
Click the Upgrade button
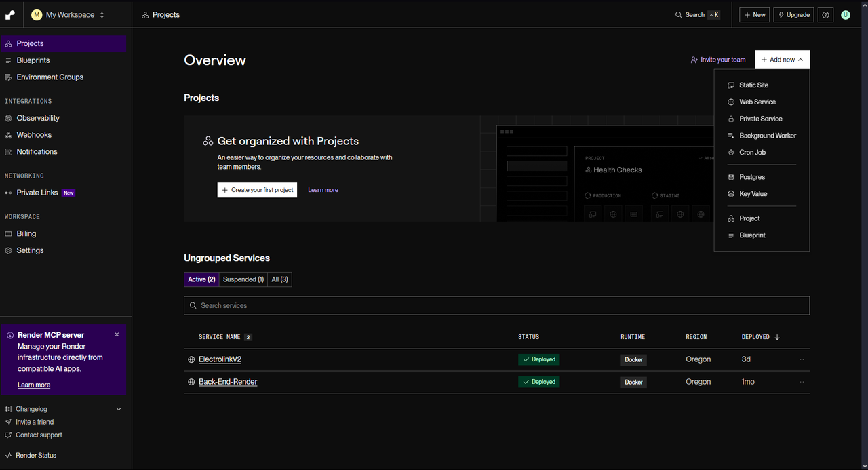793,14
